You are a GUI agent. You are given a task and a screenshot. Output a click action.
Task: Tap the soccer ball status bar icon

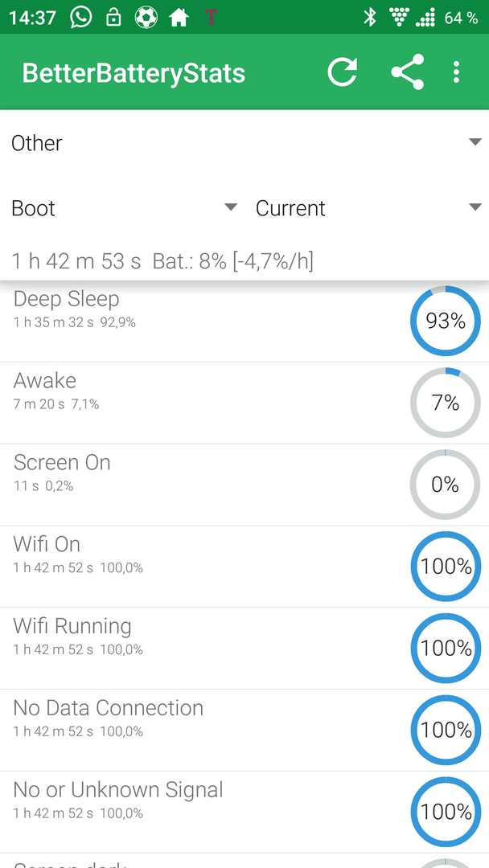click(x=146, y=18)
